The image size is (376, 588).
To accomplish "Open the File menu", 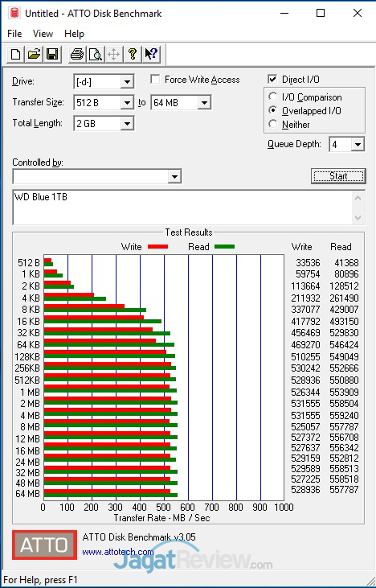I will point(14,34).
